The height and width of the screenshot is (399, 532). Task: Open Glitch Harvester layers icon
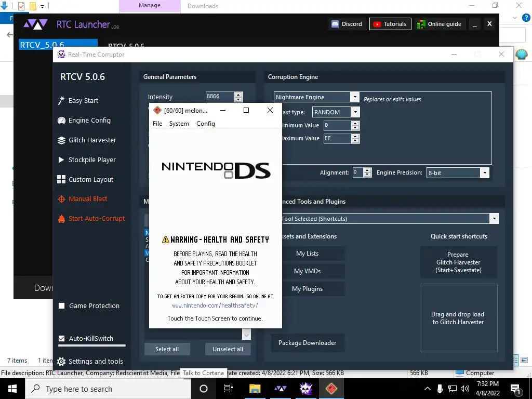(x=61, y=140)
